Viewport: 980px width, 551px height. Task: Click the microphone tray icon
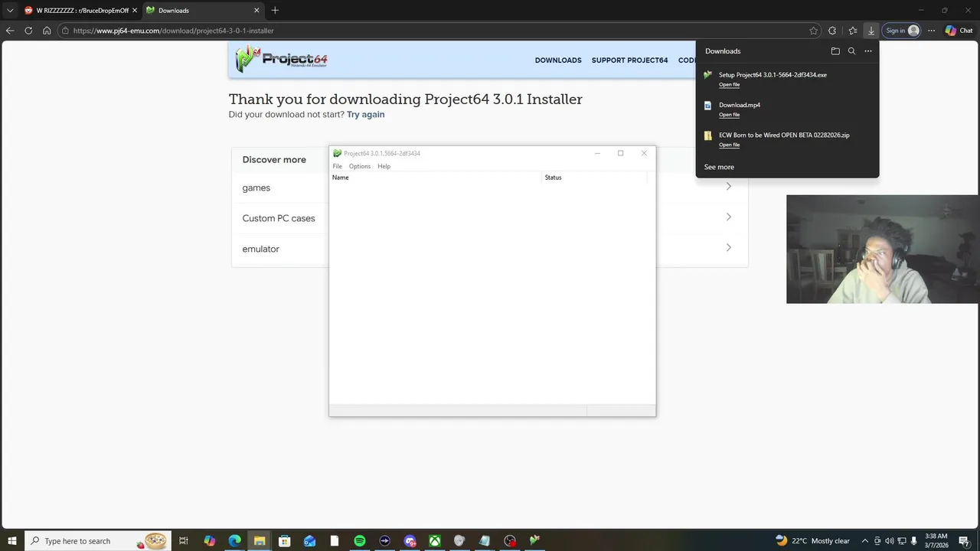click(913, 541)
